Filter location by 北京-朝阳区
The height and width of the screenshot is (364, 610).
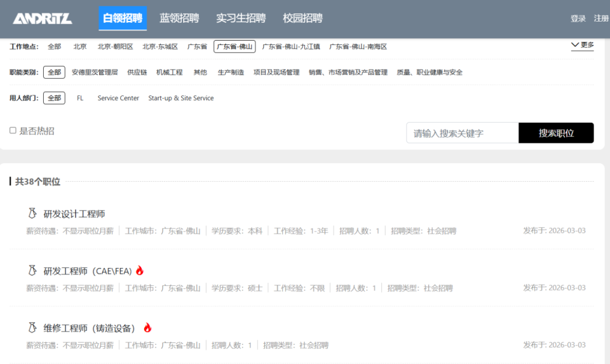tap(115, 46)
